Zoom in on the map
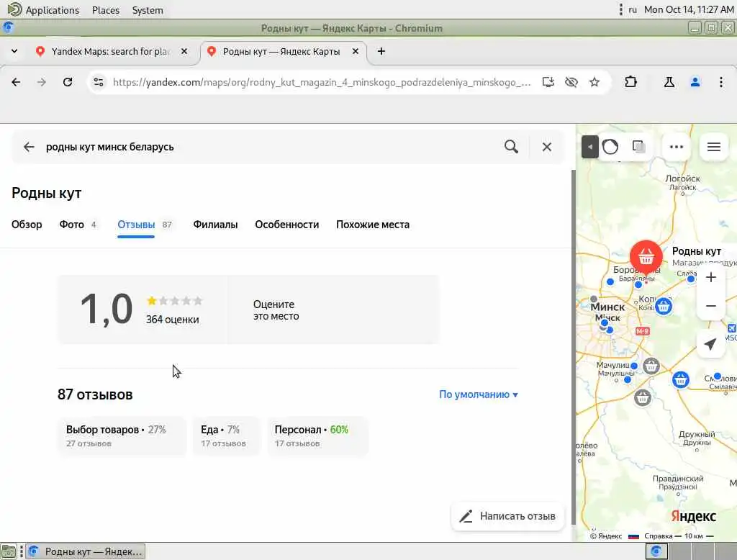The width and height of the screenshot is (737, 560). pyautogui.click(x=711, y=277)
